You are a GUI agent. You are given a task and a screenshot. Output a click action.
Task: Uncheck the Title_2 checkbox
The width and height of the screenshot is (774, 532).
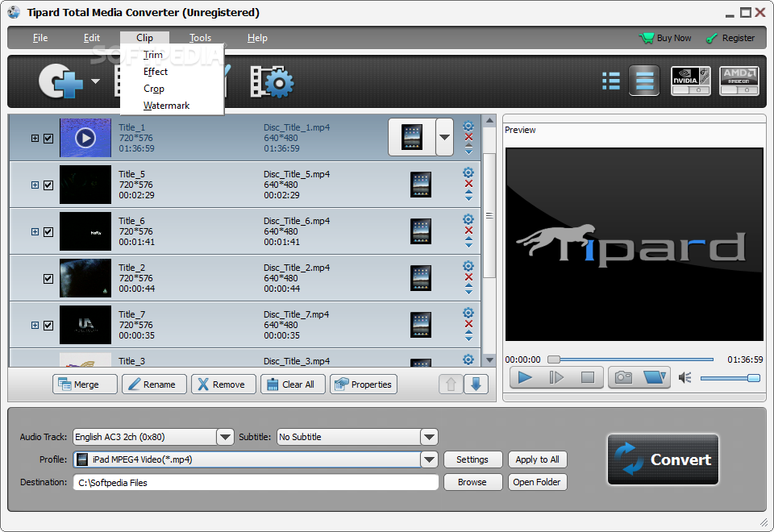pos(48,279)
